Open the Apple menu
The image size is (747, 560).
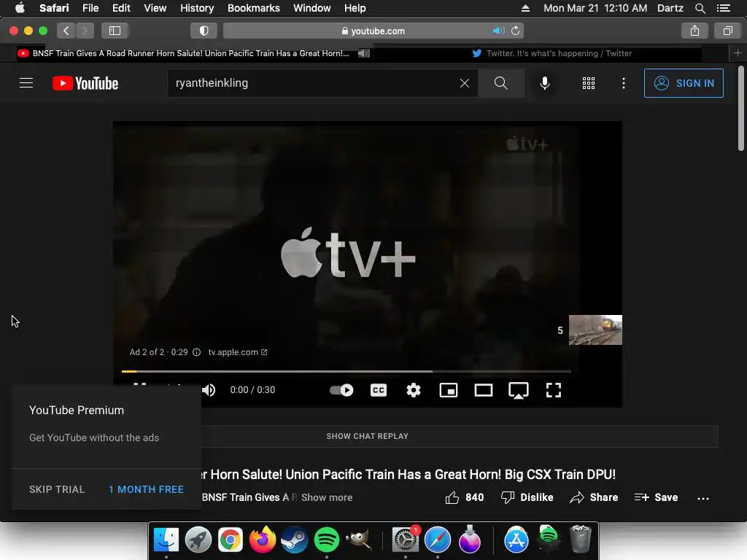[20, 8]
